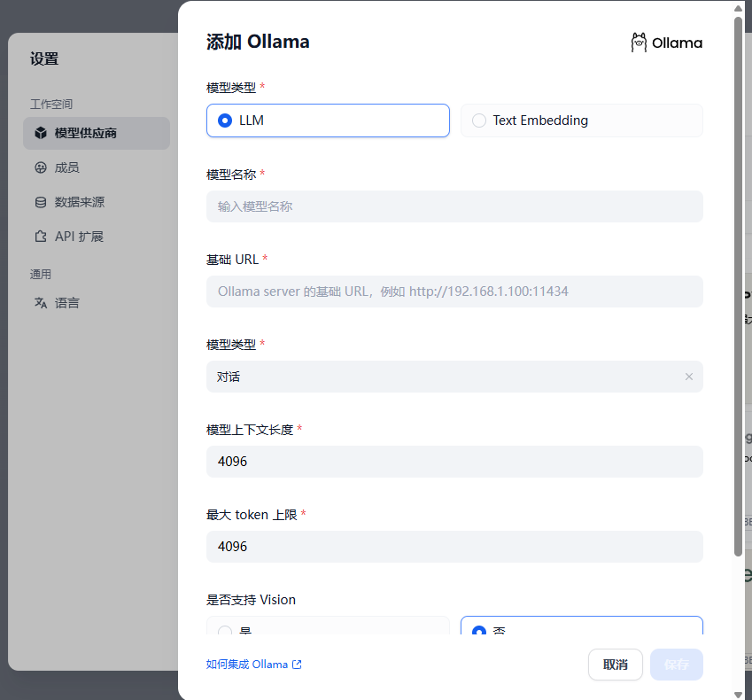Screen dimensions: 752x700
Task: Click the max token limit field
Action: [454, 547]
